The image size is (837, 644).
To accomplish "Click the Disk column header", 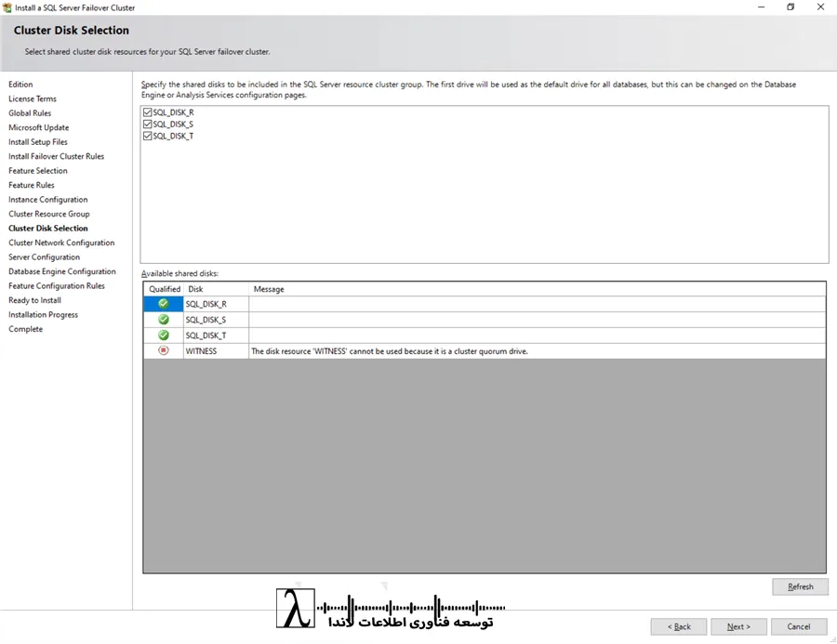I will pos(216,289).
